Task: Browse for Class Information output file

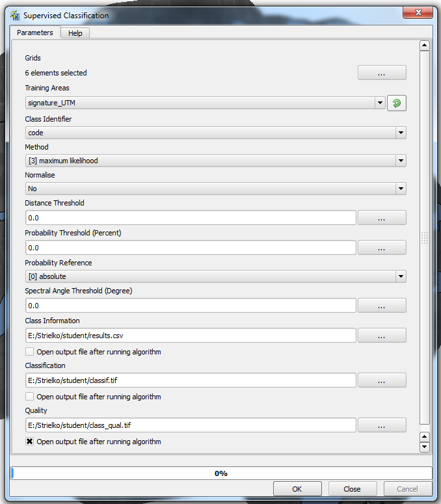Action: pos(382,336)
